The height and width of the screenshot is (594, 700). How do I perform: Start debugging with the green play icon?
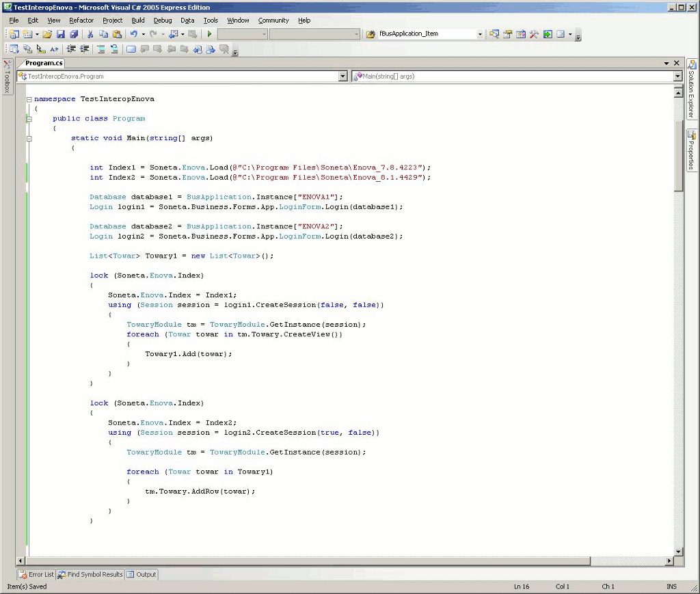pyautogui.click(x=209, y=34)
